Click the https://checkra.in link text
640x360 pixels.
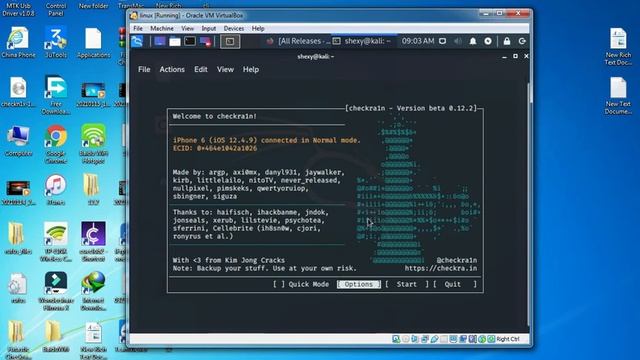pyautogui.click(x=441, y=268)
